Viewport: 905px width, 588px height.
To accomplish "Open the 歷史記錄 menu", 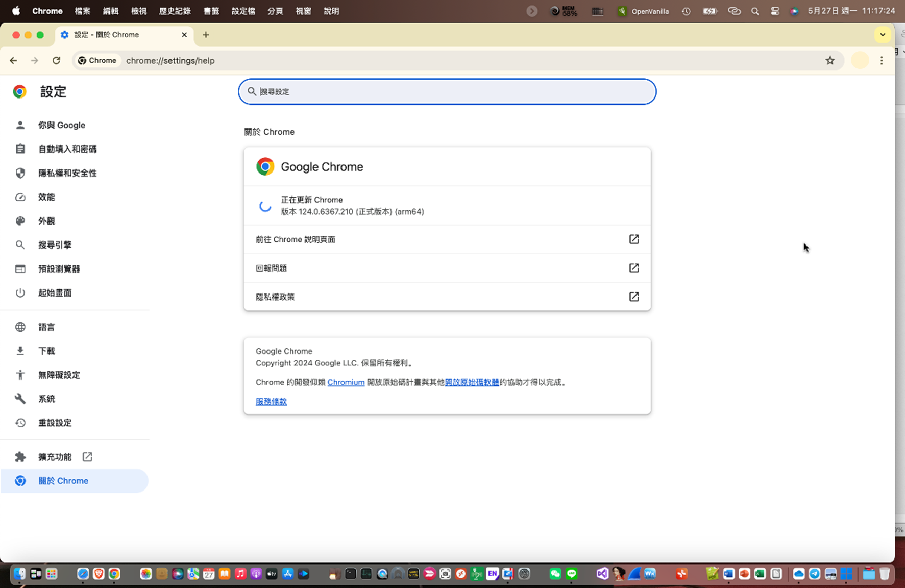I will pos(175,11).
